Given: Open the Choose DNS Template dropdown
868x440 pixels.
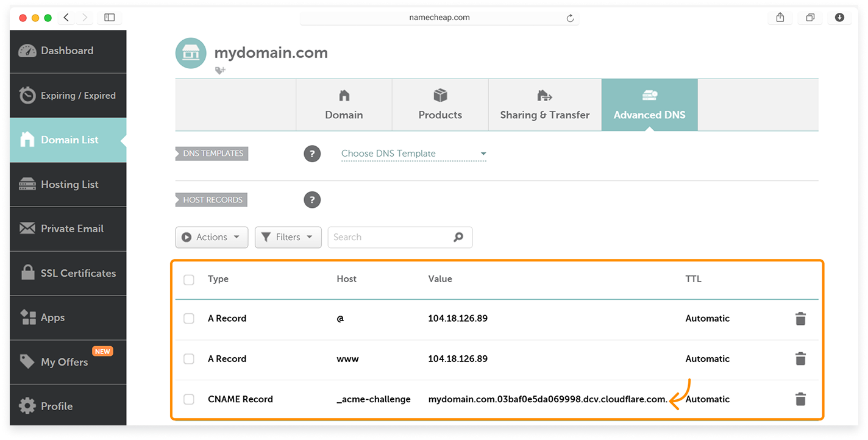Looking at the screenshot, I should point(413,154).
